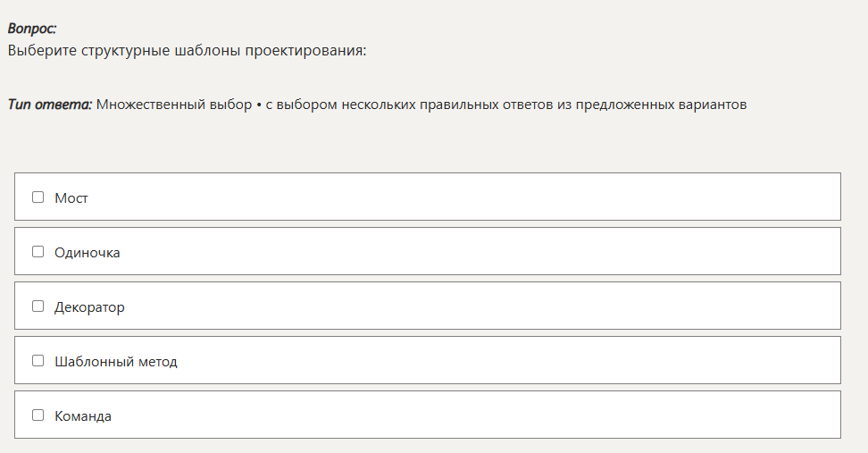Select the Шаблонный метод checkbox
Image resolution: width=868 pixels, height=453 pixels.
[38, 361]
